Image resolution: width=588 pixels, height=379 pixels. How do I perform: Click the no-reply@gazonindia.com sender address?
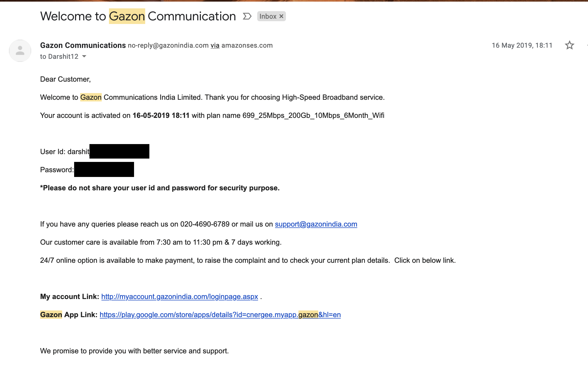tap(168, 45)
